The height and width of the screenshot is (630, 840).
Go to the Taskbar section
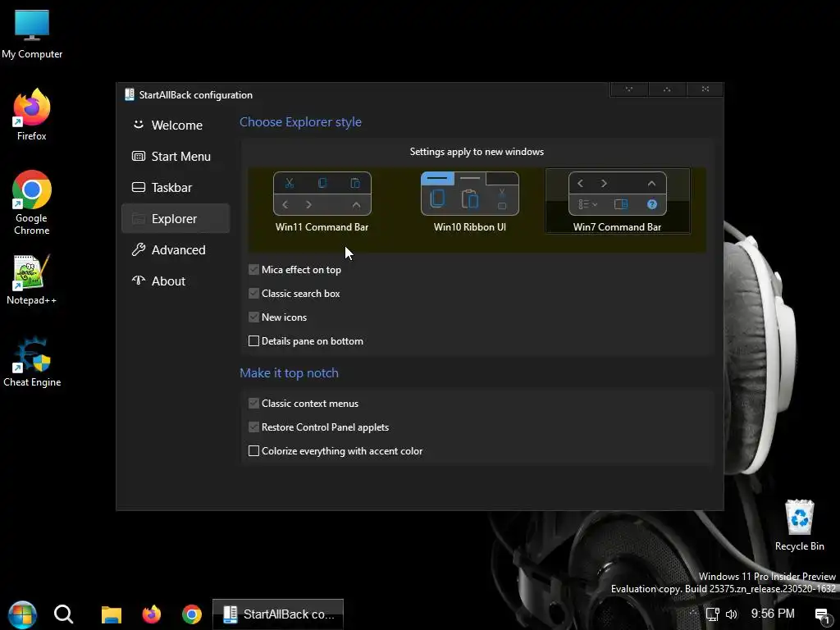[x=176, y=188]
